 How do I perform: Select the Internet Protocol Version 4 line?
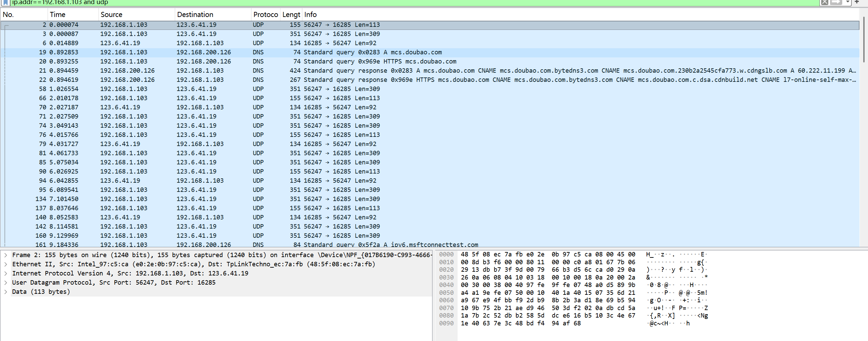coord(222,273)
